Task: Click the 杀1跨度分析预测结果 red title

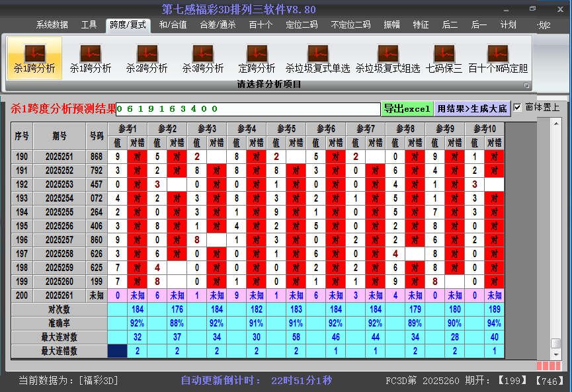Action: click(x=63, y=108)
